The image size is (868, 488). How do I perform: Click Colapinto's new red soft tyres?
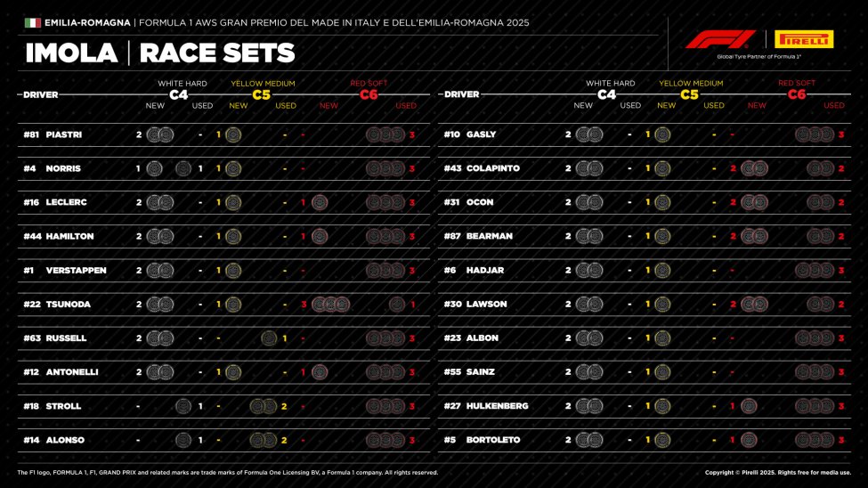[x=753, y=168]
